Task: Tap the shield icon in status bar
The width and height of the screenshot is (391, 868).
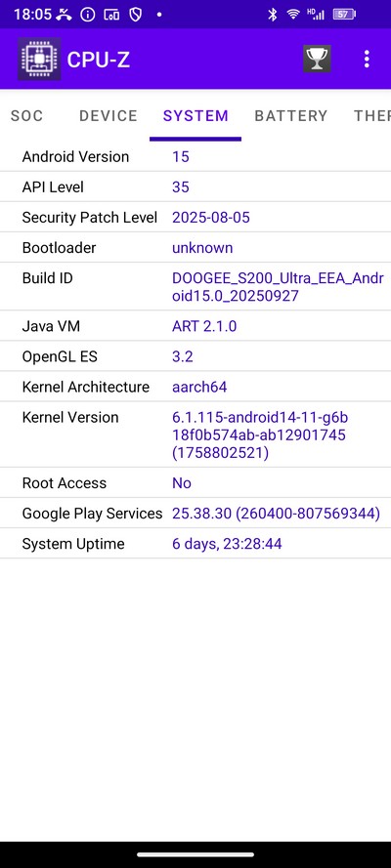Action: [x=136, y=15]
